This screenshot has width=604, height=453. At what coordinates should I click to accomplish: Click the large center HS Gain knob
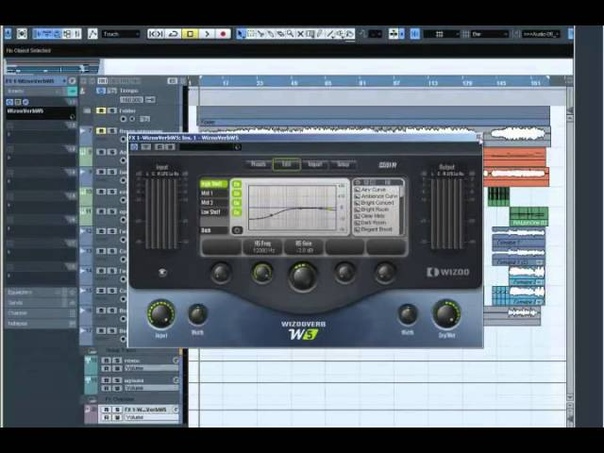[303, 276]
